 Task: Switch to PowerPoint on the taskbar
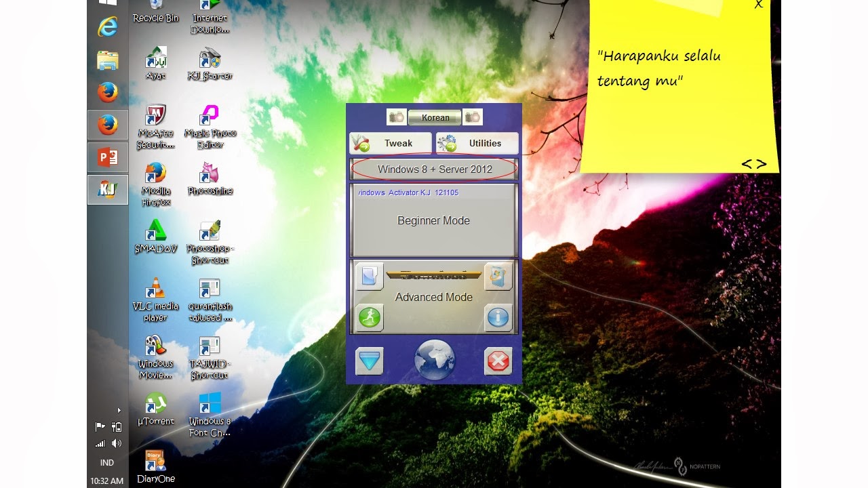(108, 158)
